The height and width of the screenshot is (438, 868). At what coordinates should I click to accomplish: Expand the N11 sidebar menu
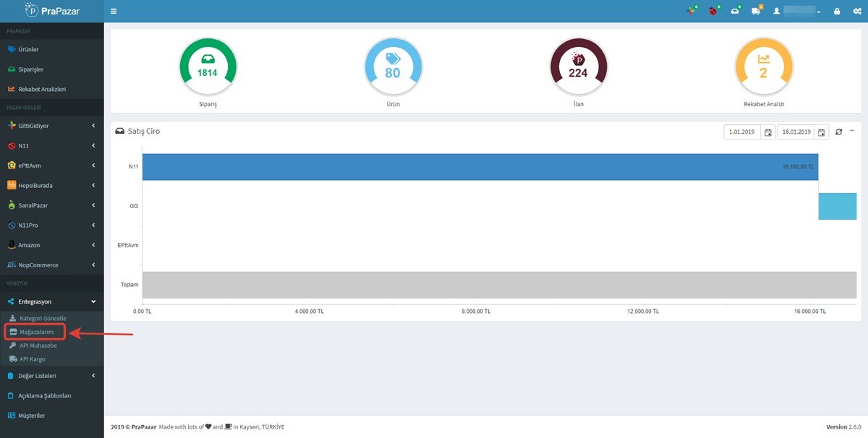pos(52,145)
